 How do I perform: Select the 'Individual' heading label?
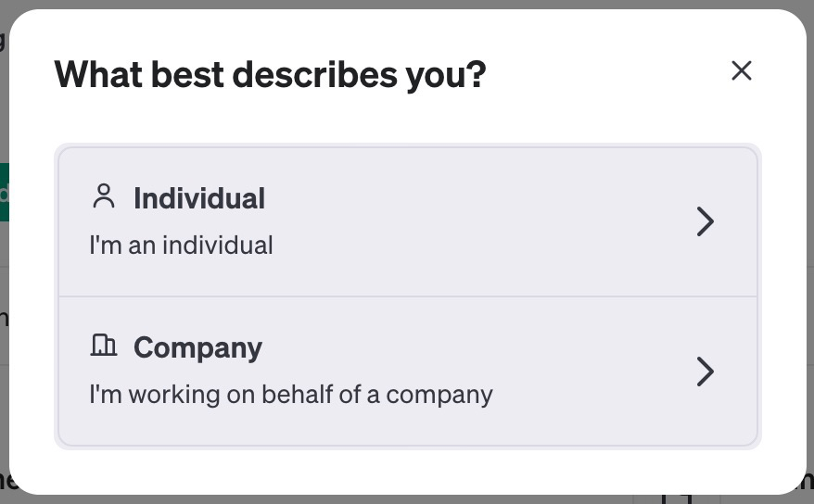(x=199, y=198)
